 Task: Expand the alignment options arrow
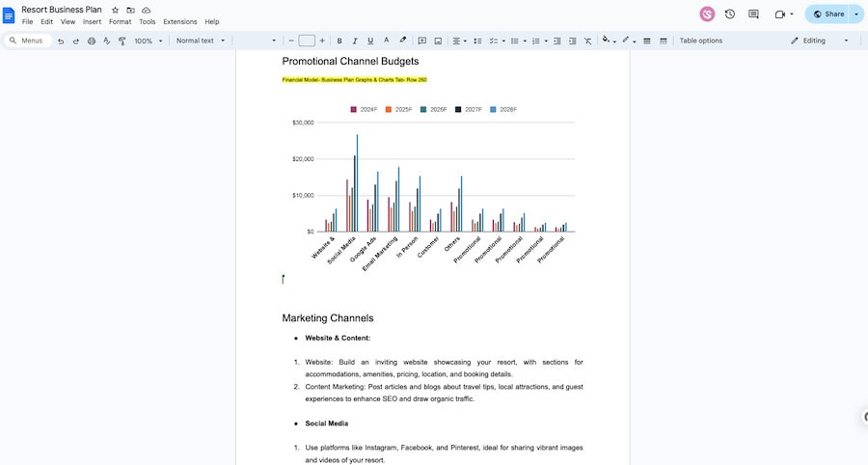pyautogui.click(x=465, y=41)
